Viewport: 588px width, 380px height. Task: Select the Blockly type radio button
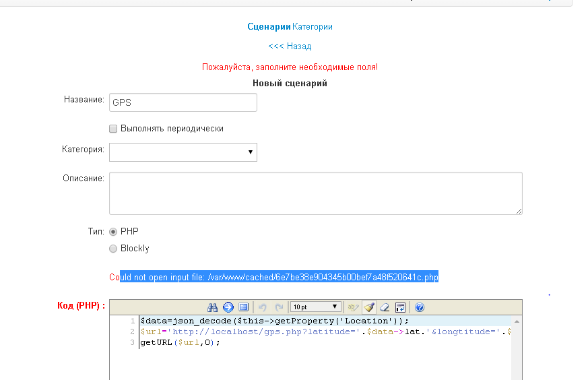point(113,249)
